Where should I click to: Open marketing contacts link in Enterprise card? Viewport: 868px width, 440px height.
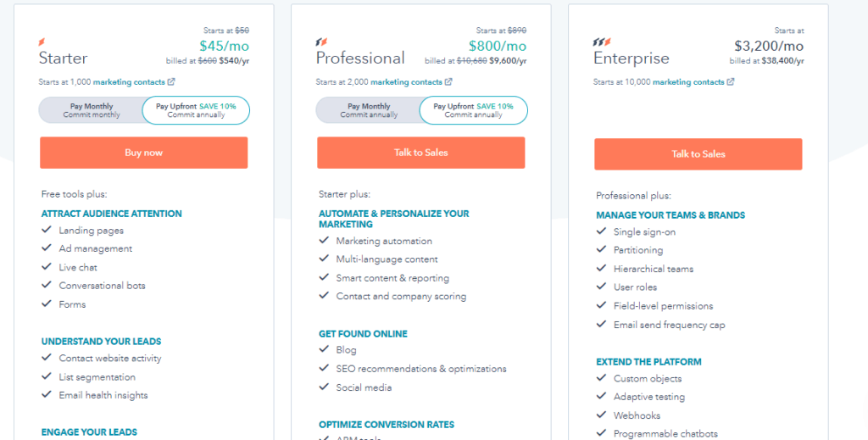[x=688, y=82]
